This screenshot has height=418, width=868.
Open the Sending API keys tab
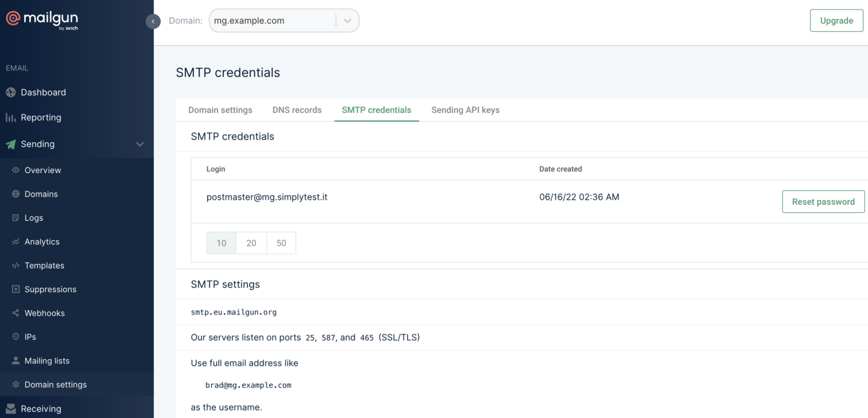[x=465, y=110]
